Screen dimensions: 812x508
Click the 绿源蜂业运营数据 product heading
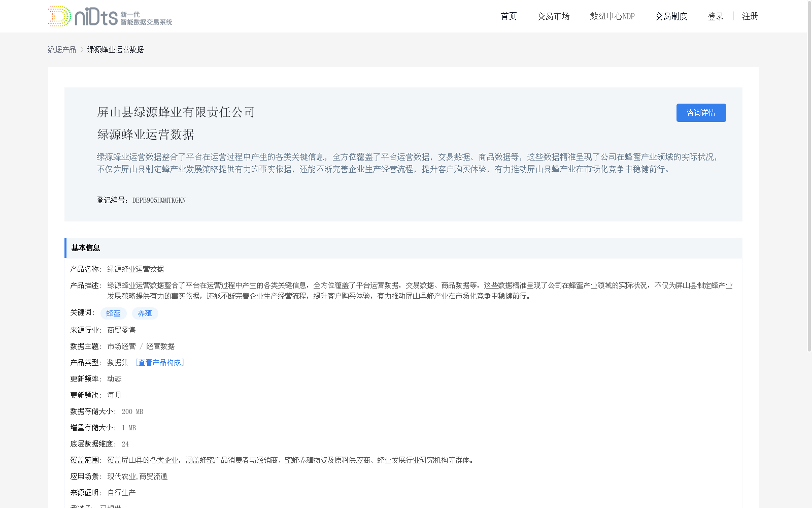pos(146,135)
